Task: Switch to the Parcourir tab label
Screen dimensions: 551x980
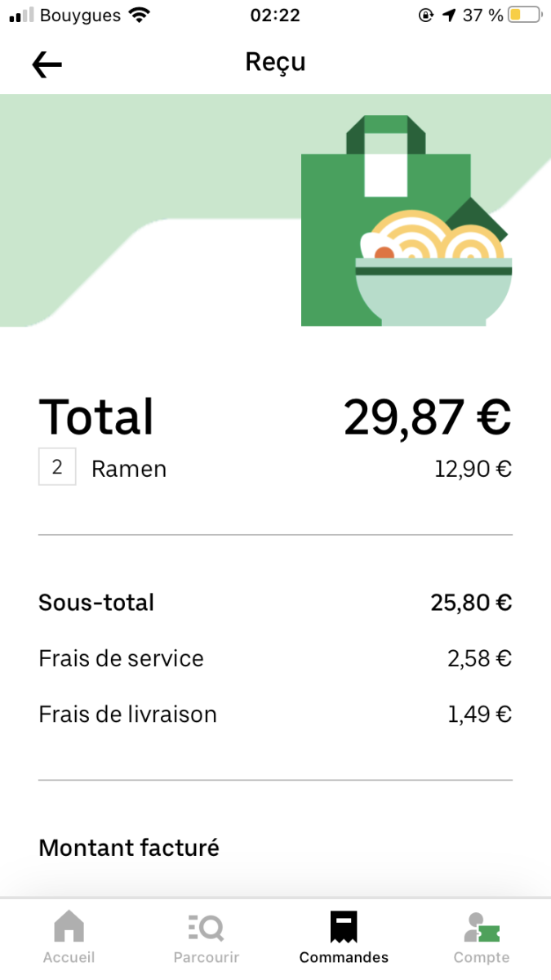Action: tap(206, 957)
